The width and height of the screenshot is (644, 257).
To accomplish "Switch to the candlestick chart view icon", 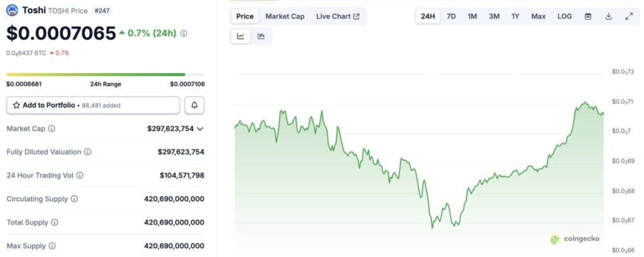I will pyautogui.click(x=261, y=36).
